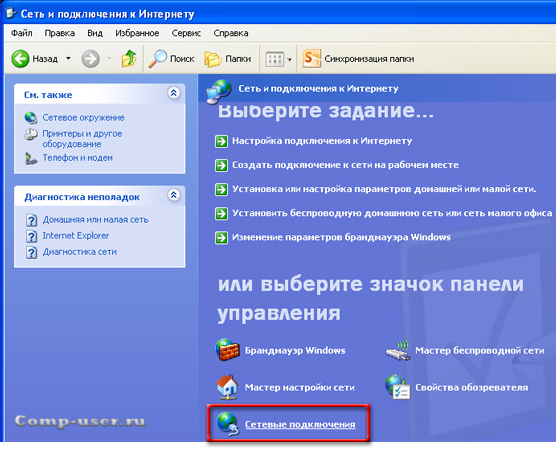
Task: Open Диагностика сети link
Action: [x=80, y=252]
